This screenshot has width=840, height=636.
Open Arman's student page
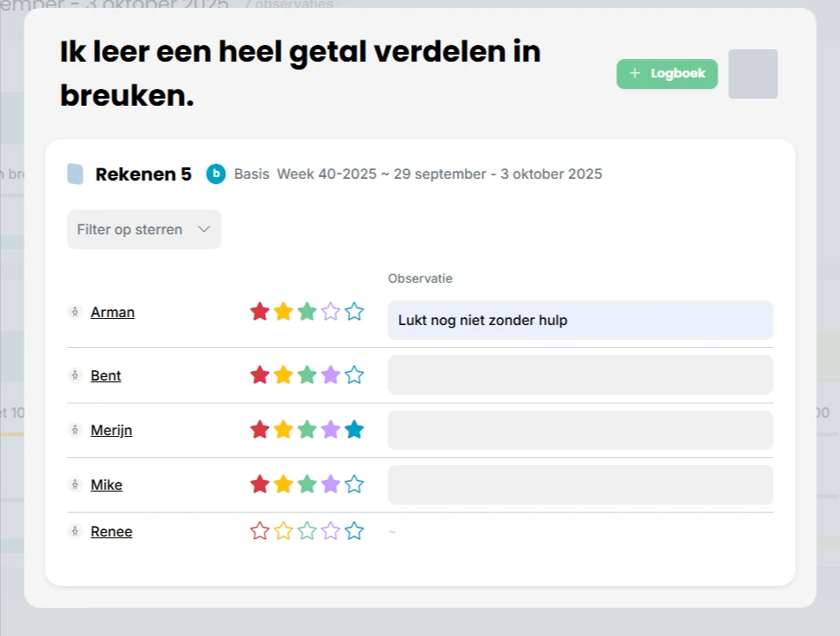[113, 312]
